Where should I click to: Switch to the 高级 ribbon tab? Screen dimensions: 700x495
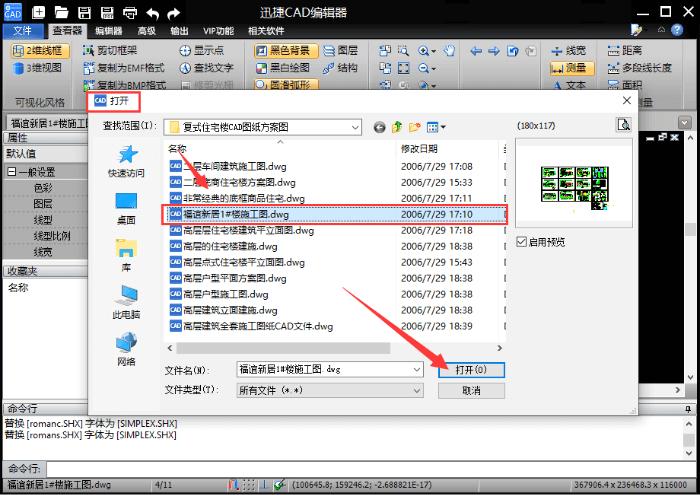pyautogui.click(x=146, y=31)
